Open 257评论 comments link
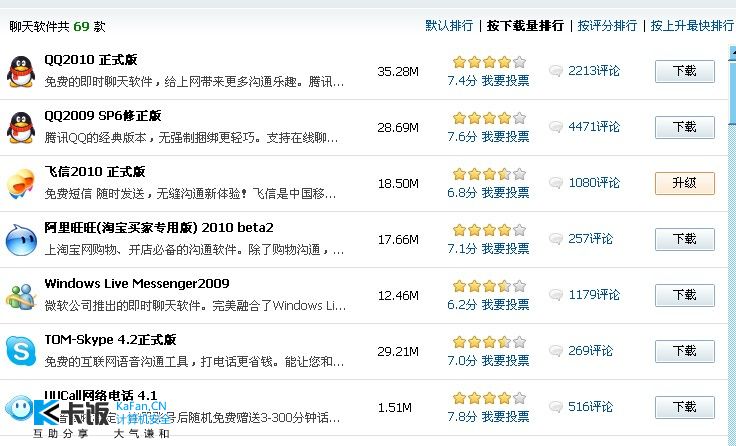The image size is (736, 446). [590, 239]
